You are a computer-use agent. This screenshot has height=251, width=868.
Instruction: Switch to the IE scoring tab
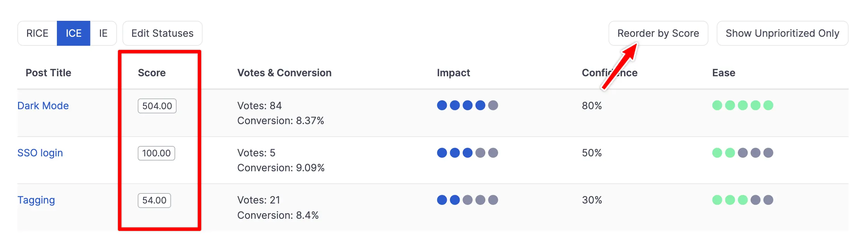103,33
